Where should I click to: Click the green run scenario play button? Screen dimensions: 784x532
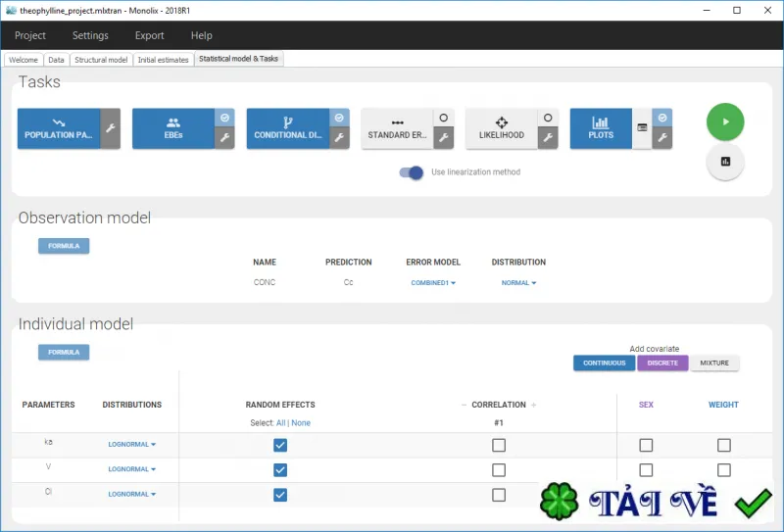[725, 121]
